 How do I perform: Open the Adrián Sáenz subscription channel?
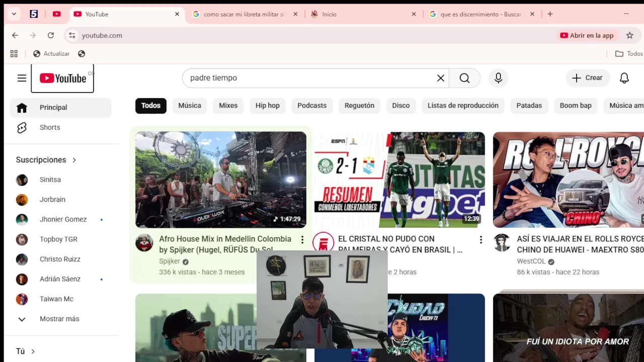[60, 279]
